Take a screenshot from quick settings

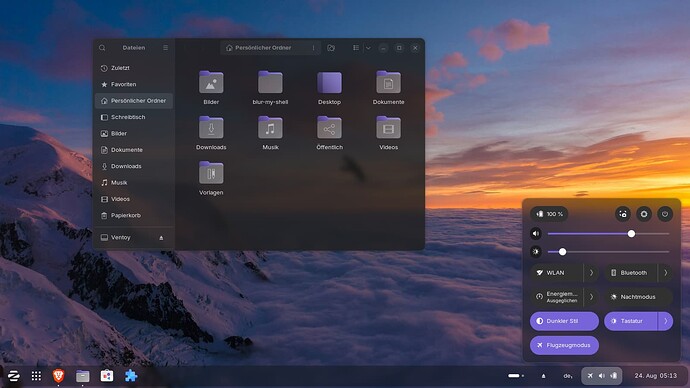pyautogui.click(x=623, y=214)
